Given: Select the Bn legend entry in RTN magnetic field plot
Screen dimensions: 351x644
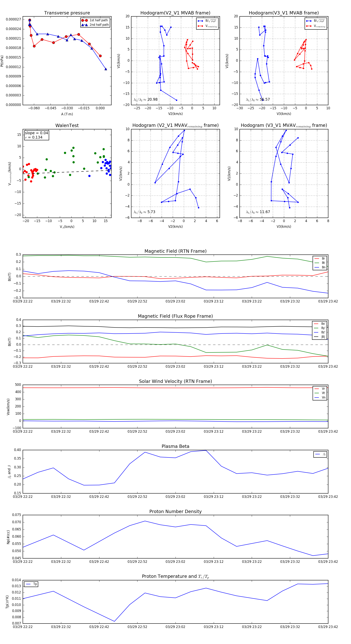Looking at the screenshot, I should 320,267.
